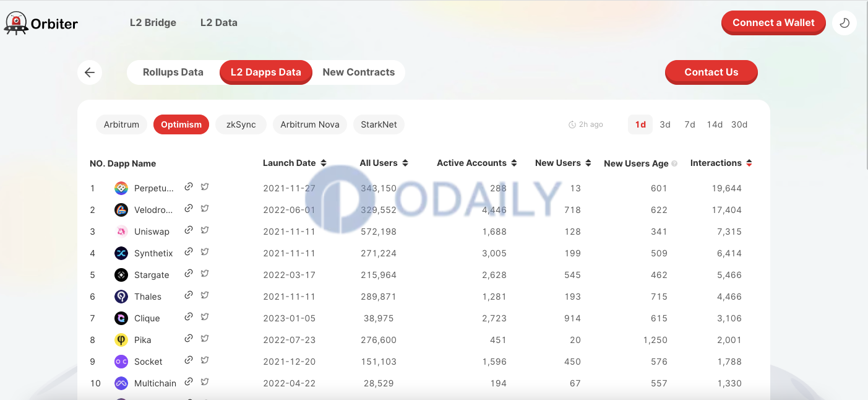Open Multichain Twitter icon
This screenshot has width=868, height=400.
click(x=205, y=381)
